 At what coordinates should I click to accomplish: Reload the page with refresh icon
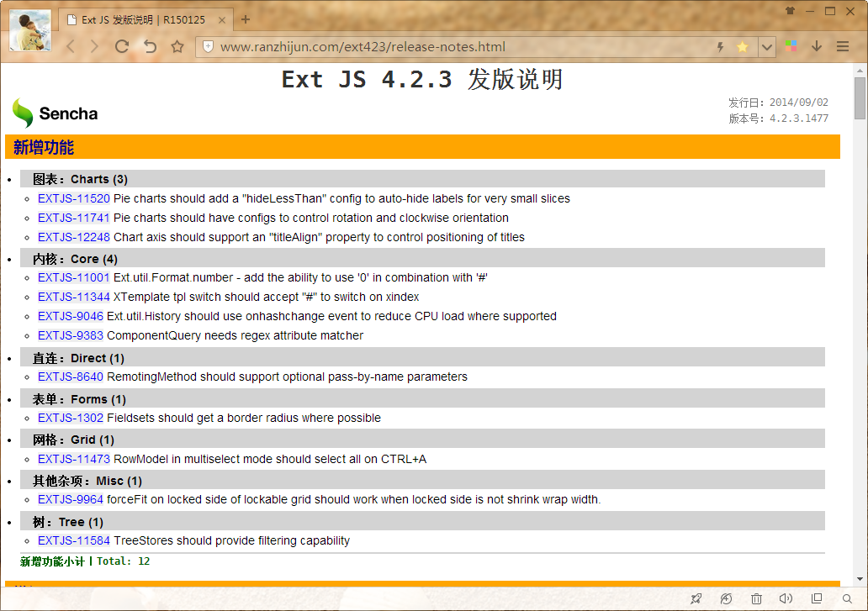coord(122,46)
